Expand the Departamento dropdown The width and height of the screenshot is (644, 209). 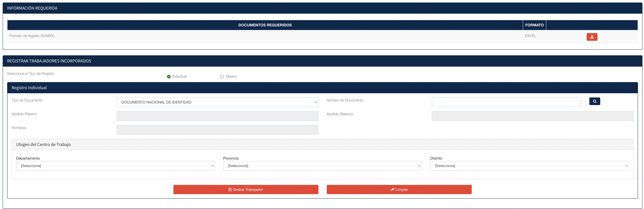pos(115,166)
